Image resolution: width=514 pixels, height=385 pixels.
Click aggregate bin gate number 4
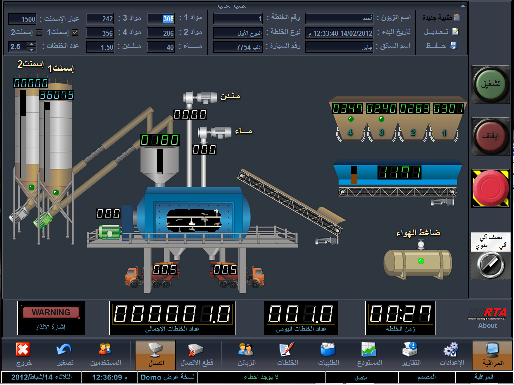[x=350, y=133]
